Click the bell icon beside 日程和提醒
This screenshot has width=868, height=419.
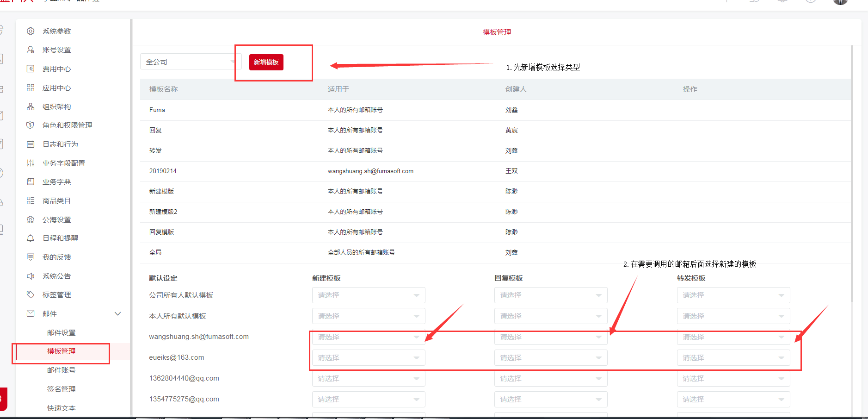[31, 238]
